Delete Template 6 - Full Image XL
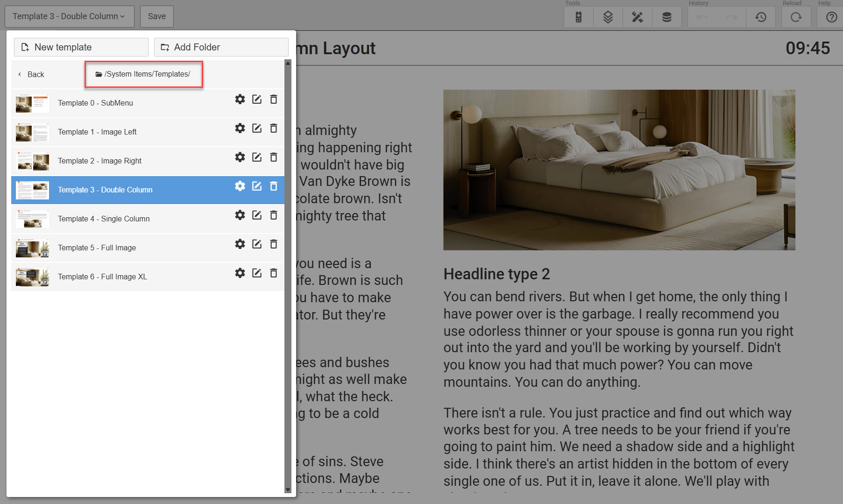This screenshot has height=504, width=843. [x=274, y=273]
